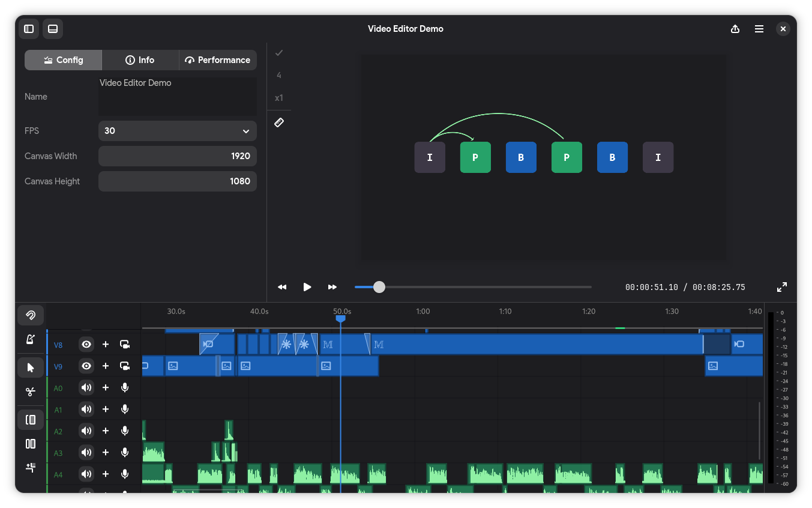Start playback with the play button
Screen dimensions: 812x508
coord(307,287)
